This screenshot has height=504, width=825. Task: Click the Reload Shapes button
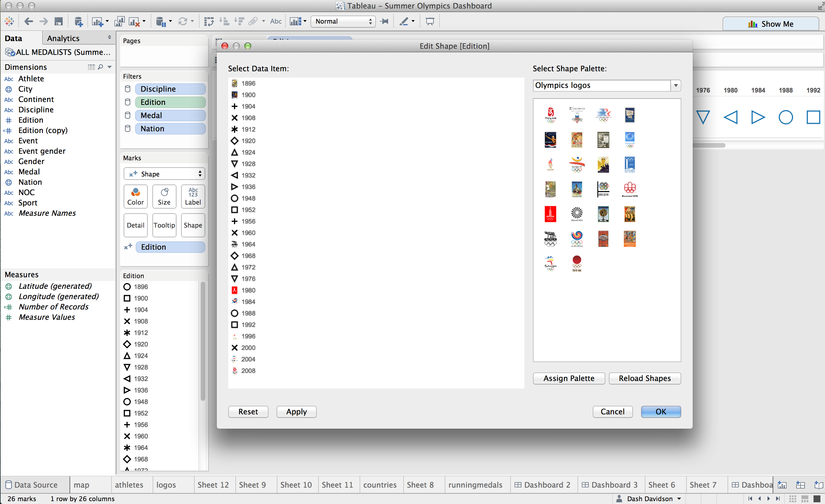pyautogui.click(x=644, y=378)
